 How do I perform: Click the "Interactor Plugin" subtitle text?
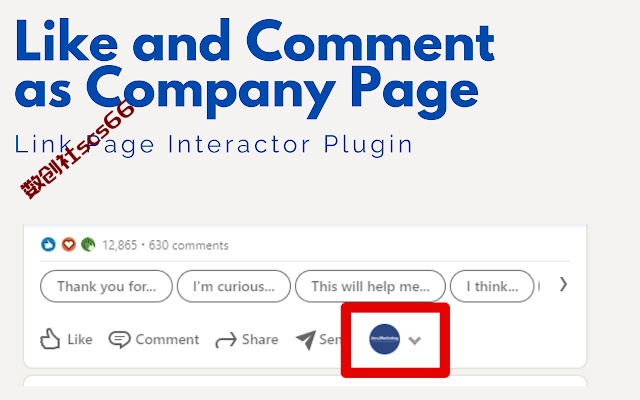click(290, 145)
